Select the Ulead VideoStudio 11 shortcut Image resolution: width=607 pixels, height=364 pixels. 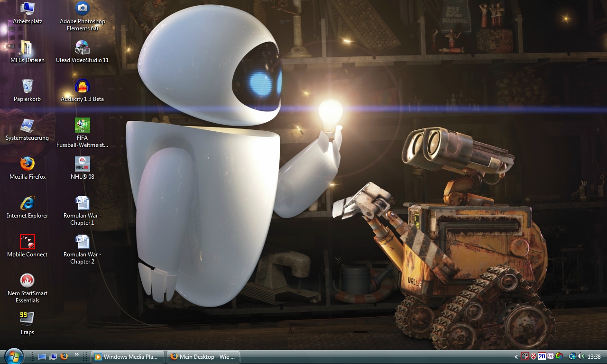point(82,47)
